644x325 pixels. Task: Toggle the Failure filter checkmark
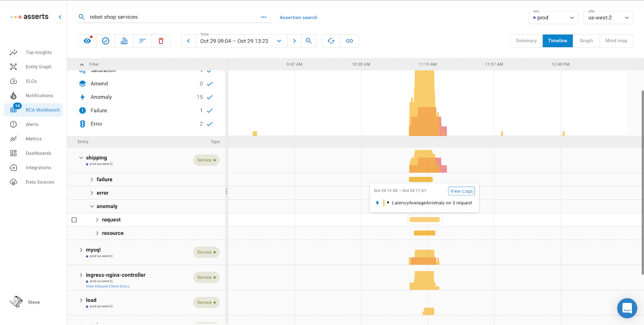coord(209,111)
